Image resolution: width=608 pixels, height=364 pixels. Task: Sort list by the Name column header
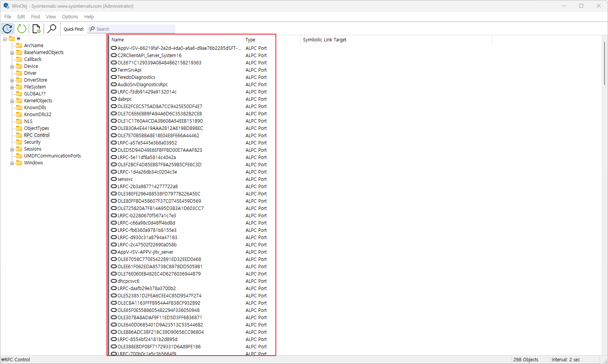(x=118, y=40)
